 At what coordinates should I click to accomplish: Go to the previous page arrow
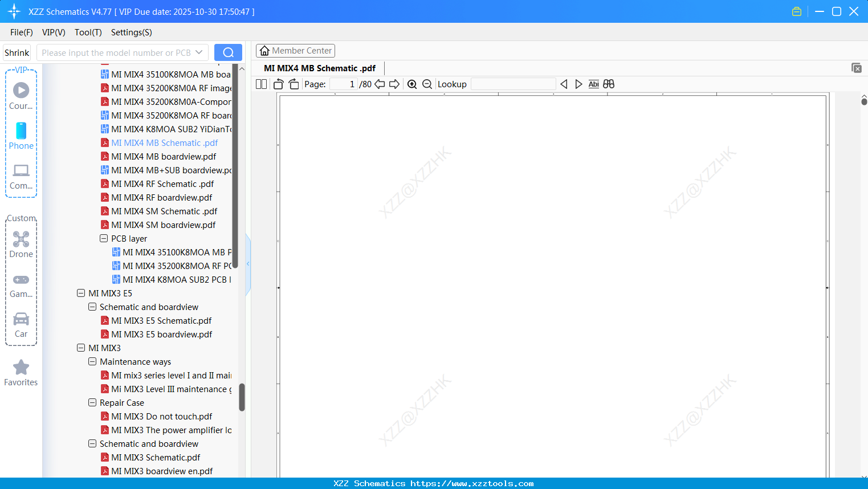click(x=380, y=84)
